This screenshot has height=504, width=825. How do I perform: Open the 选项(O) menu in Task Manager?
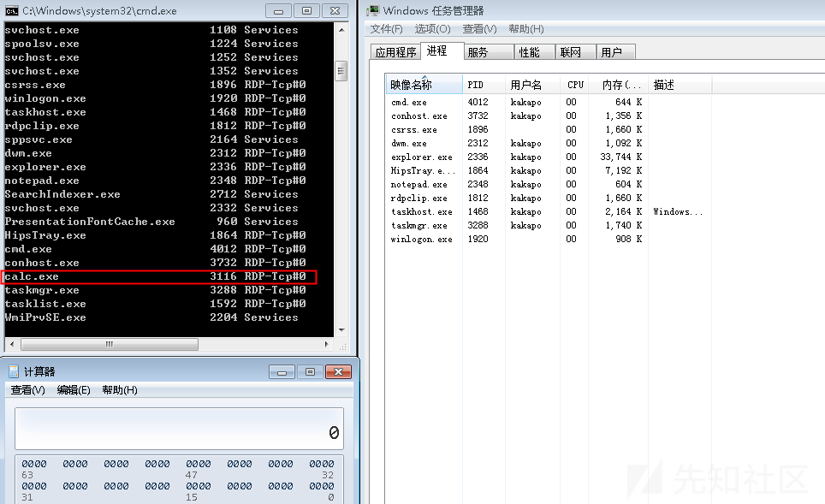(432, 29)
